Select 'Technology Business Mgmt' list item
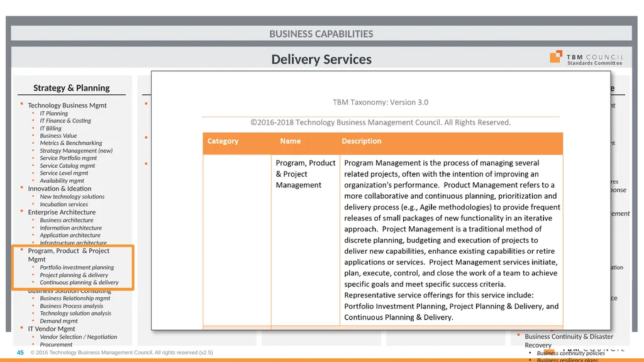This screenshot has height=362, width=644. click(x=67, y=105)
